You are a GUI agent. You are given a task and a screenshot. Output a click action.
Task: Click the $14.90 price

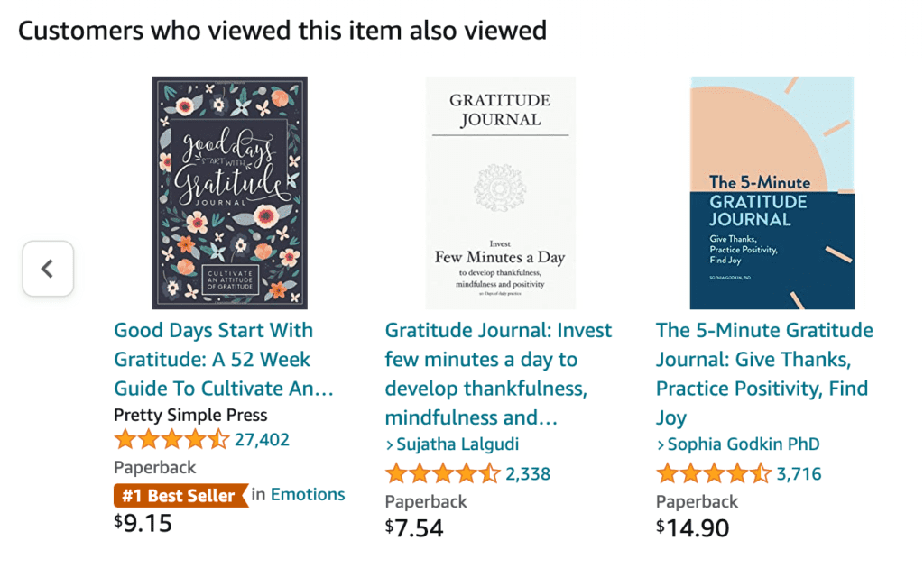[692, 528]
